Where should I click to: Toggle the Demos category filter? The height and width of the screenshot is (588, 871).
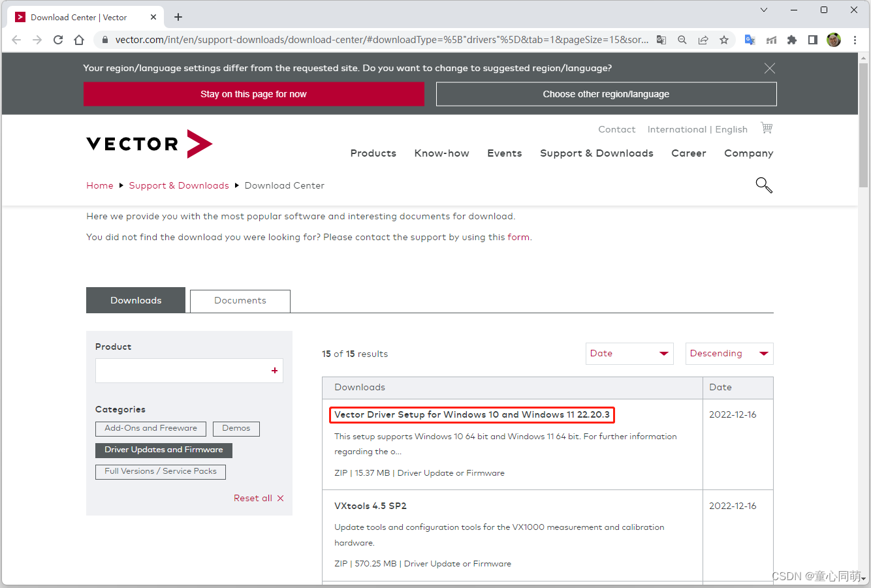pos(236,428)
